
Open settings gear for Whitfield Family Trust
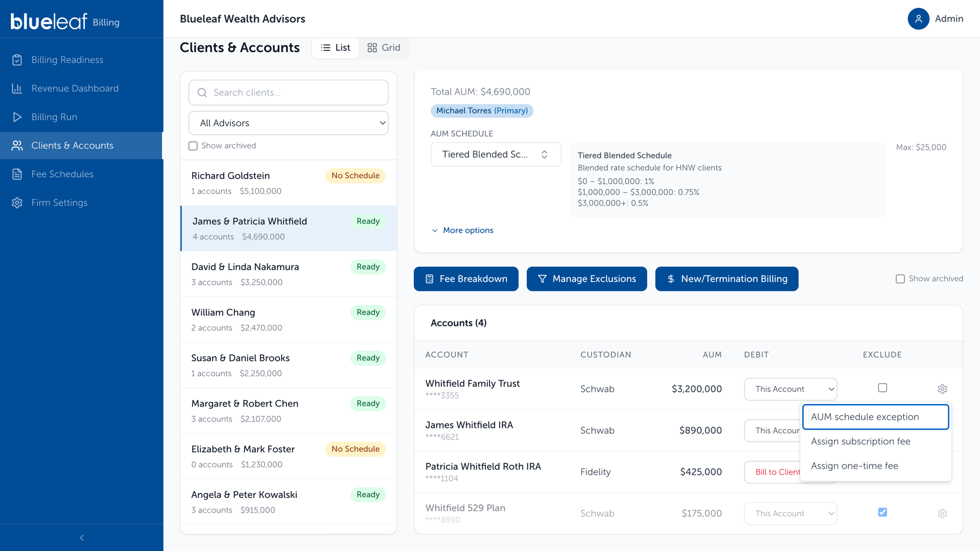point(942,389)
